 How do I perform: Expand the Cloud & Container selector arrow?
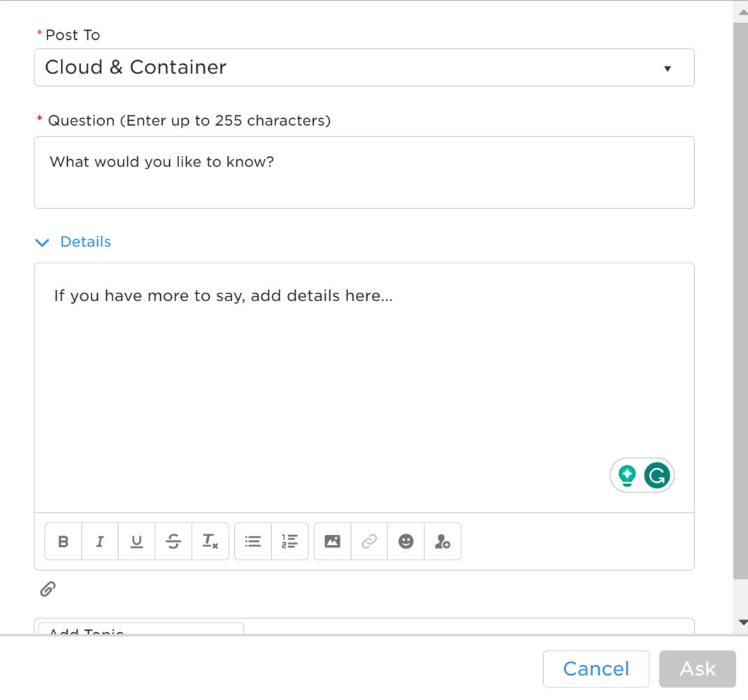[x=669, y=68]
